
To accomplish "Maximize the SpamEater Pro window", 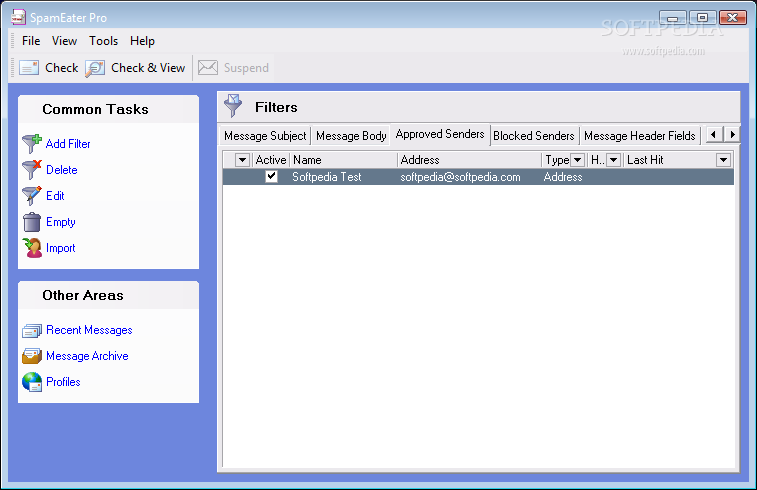I will click(x=702, y=18).
